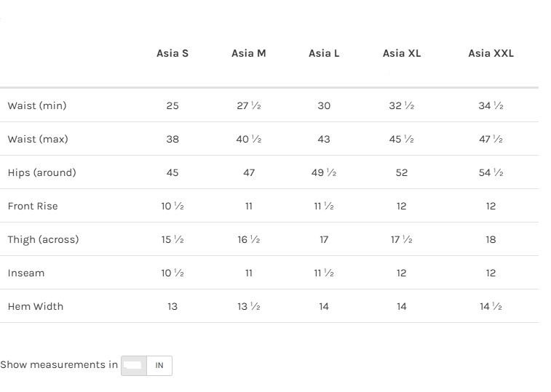The height and width of the screenshot is (392, 551).
Task: Click the Asia XXL column header
Action: 491,53
